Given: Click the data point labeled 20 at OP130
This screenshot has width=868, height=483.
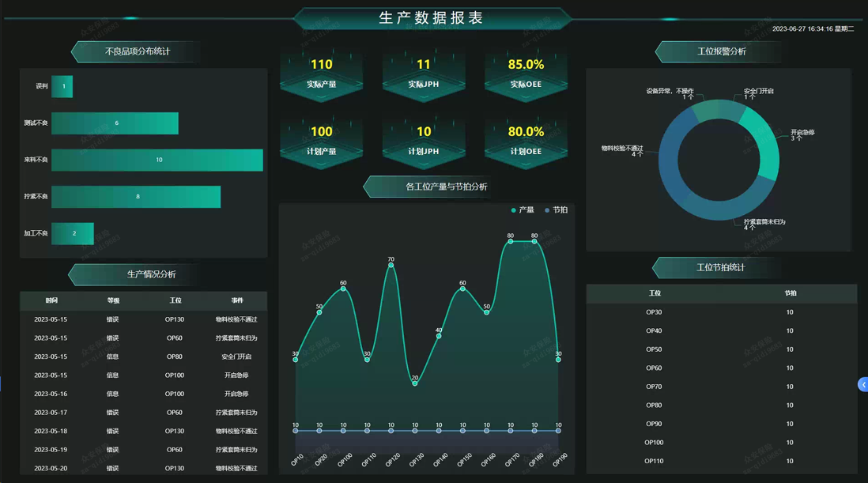Looking at the screenshot, I should [x=415, y=383].
